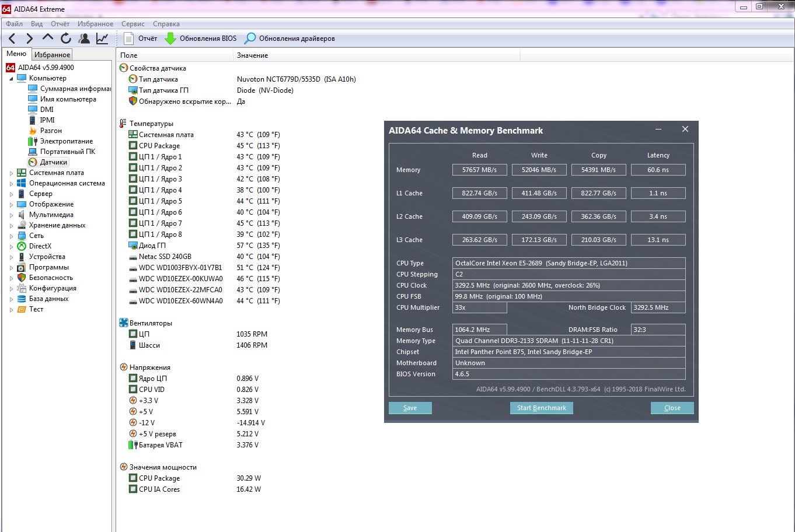795x532 pixels.
Task: Click the CPU Type value field
Action: (x=569, y=263)
